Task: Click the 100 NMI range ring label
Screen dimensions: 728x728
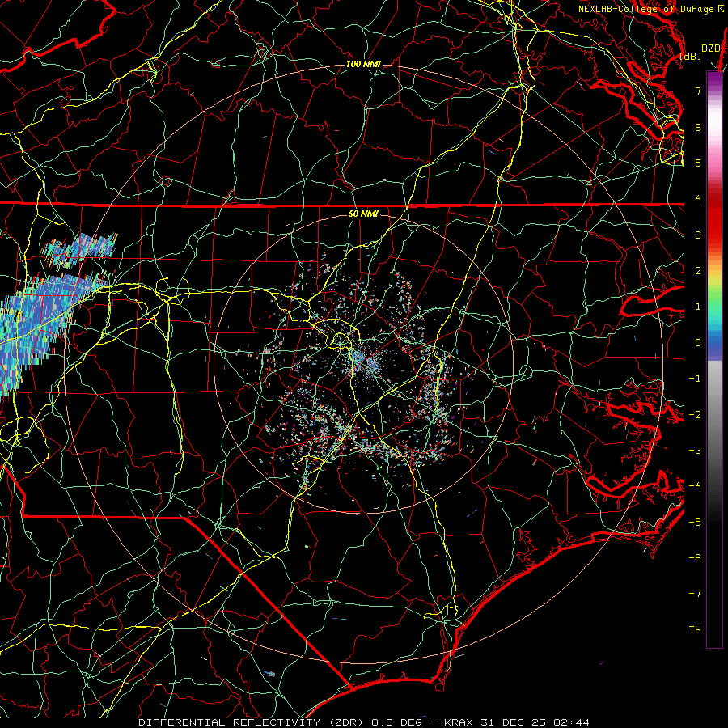Action: coord(363,64)
